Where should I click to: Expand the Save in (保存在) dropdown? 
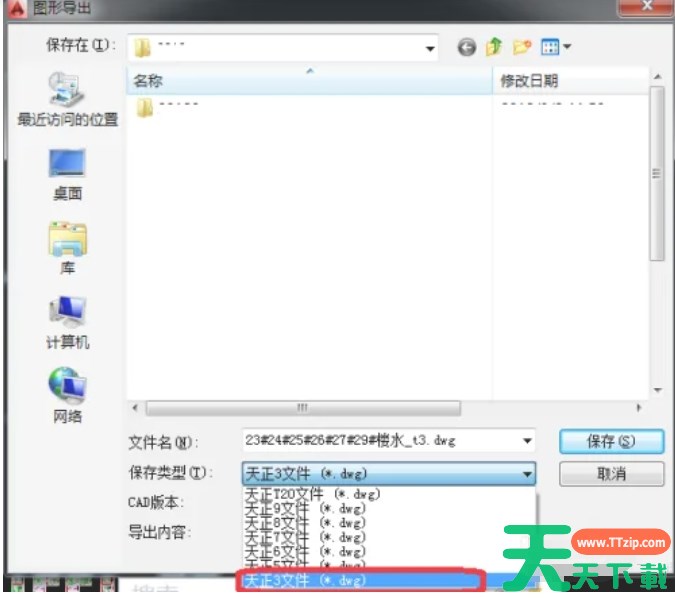(430, 49)
